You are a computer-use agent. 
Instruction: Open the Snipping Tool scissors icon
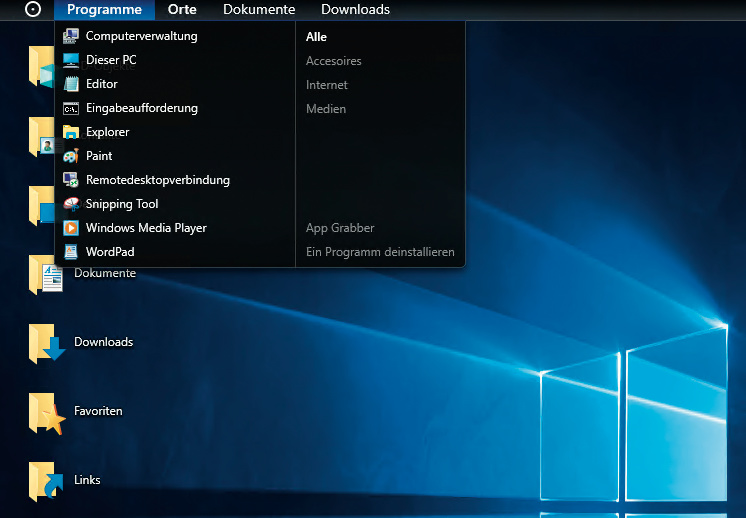[70, 204]
